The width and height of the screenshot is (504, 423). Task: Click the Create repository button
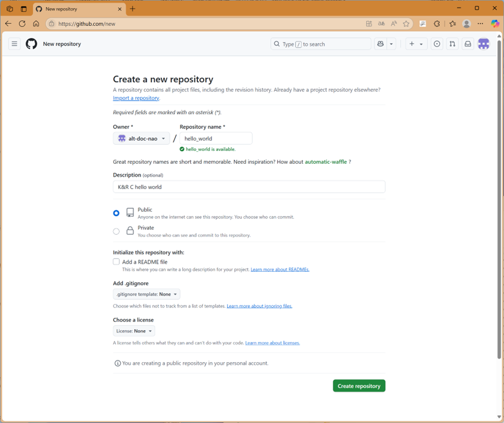coord(359,385)
